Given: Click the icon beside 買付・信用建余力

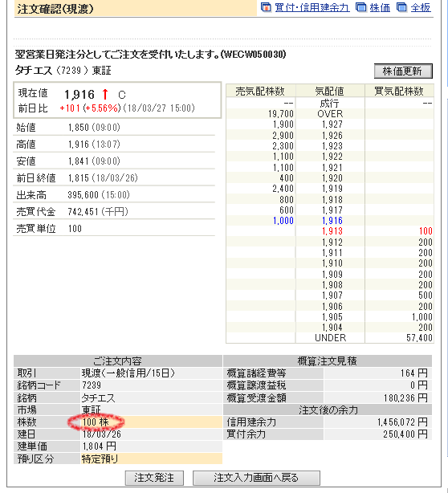Looking at the screenshot, I should (x=266, y=7).
